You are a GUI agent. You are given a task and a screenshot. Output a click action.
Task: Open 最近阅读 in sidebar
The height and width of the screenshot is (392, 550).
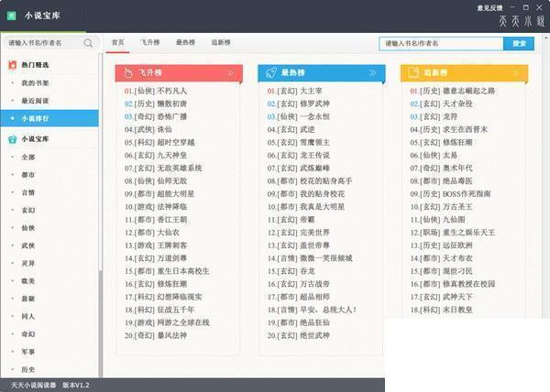35,101
